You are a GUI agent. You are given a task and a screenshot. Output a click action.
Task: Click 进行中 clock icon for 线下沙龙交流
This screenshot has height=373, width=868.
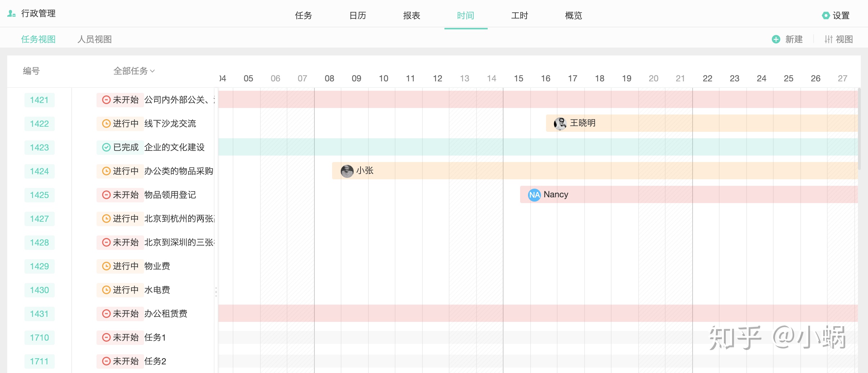(x=106, y=123)
